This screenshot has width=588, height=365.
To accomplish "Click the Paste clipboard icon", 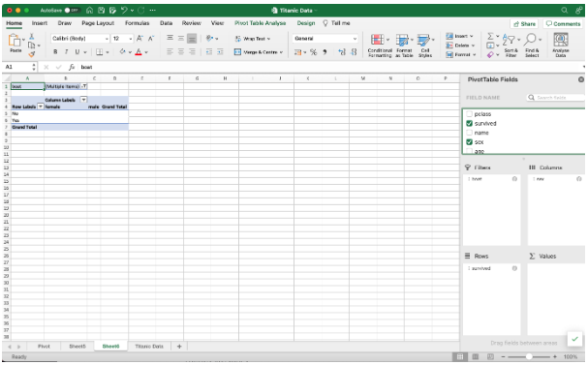I will click(15, 43).
